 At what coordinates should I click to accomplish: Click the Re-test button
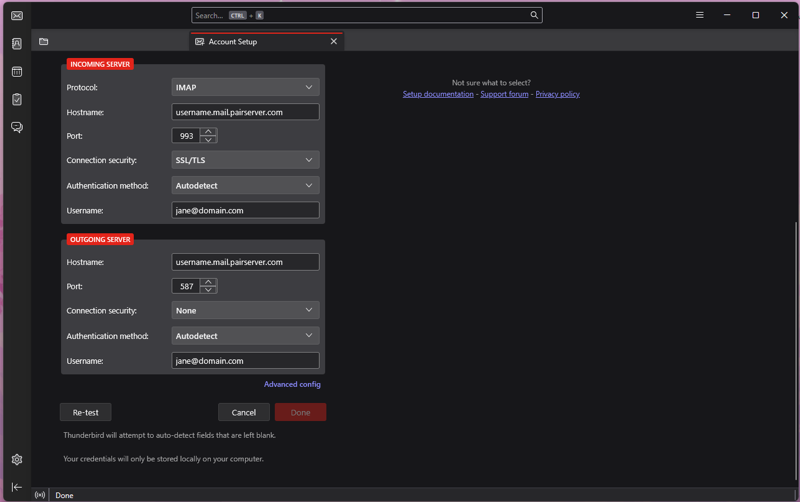tap(86, 412)
